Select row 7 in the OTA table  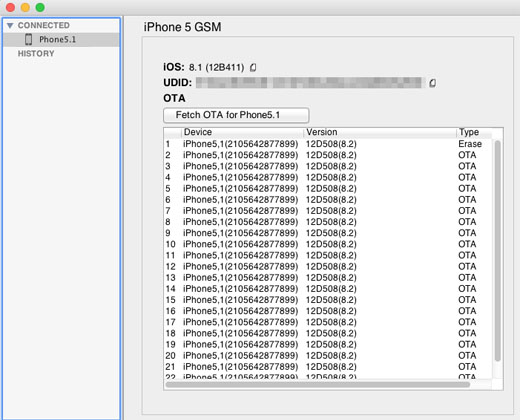tap(328, 211)
